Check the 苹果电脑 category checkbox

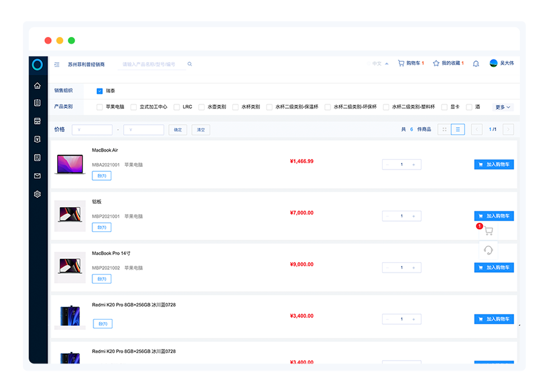[x=100, y=107]
